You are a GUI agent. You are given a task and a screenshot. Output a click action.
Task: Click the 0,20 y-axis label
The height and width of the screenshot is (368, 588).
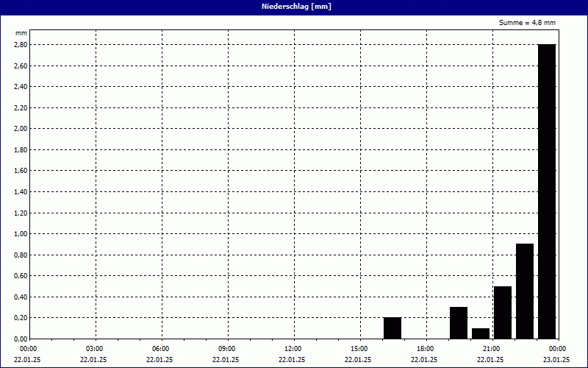(x=21, y=318)
